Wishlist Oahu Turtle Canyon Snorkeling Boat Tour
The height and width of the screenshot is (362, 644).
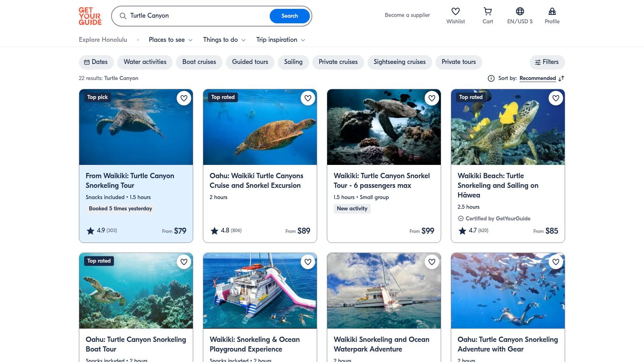[x=184, y=262]
